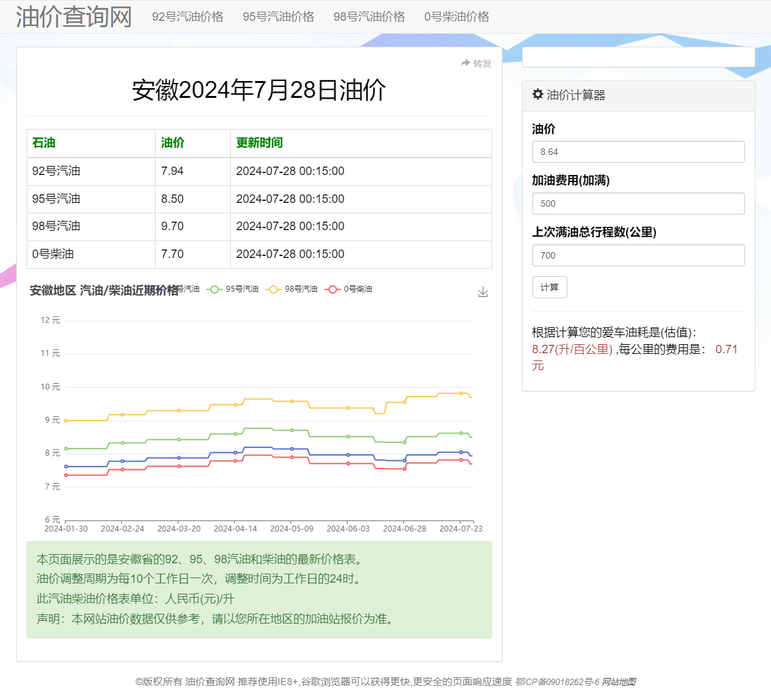This screenshot has height=700, width=771.
Task: Download the price chart as image
Action: [x=482, y=292]
